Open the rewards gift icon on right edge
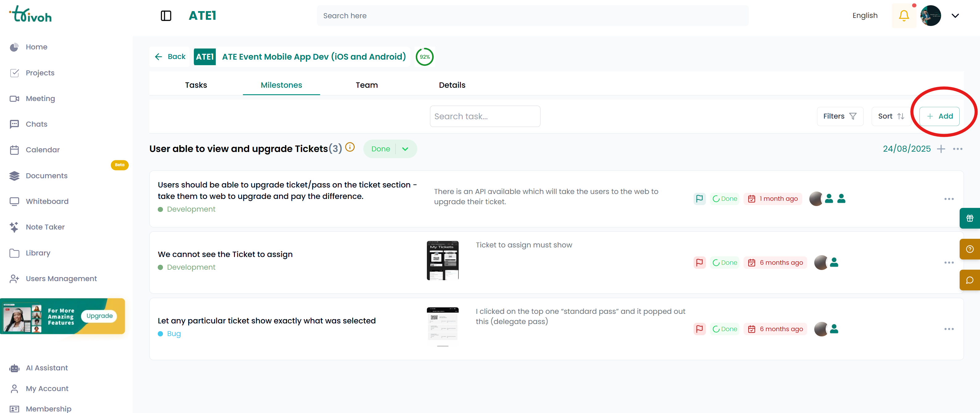980x413 pixels. 970,218
